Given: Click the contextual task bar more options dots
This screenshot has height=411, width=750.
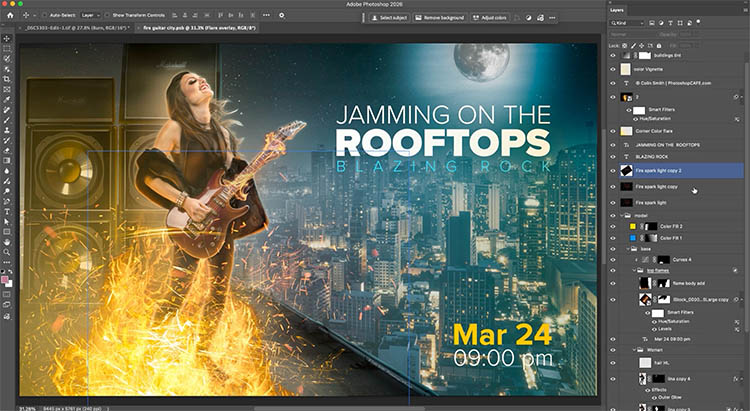Looking at the screenshot, I should point(552,18).
